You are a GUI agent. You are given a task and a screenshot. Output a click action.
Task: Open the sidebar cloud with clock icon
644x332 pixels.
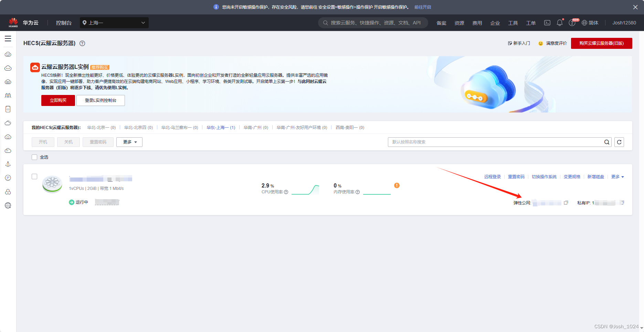(8, 151)
